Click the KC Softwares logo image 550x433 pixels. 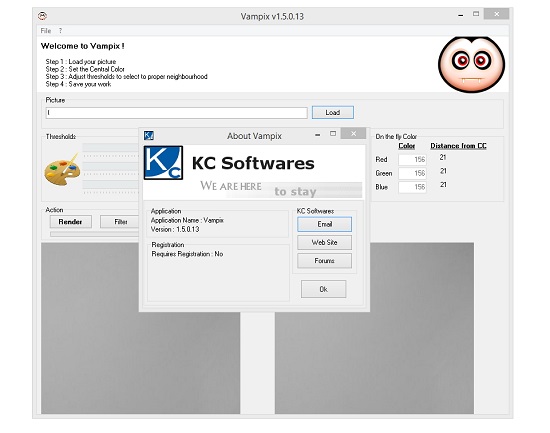[163, 162]
